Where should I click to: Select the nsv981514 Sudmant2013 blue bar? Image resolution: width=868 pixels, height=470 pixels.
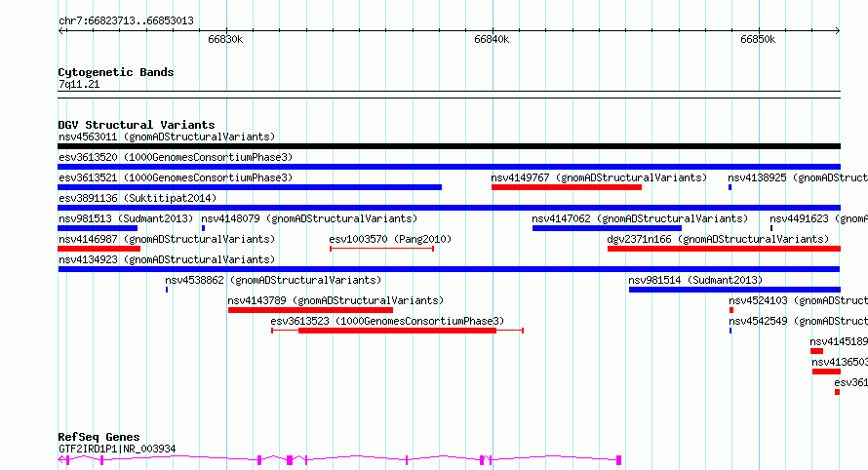734,290
